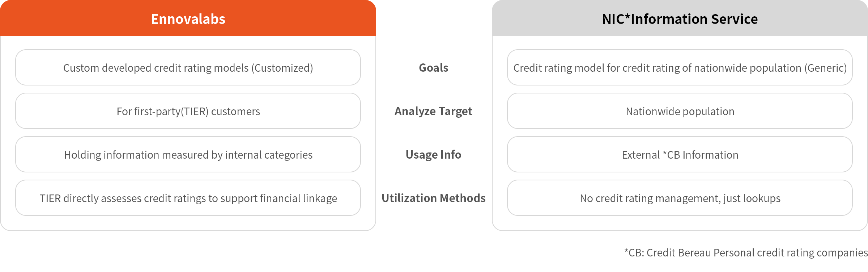This screenshot has width=868, height=272.
Task: Select the Nationwide population box
Action: pos(680,111)
